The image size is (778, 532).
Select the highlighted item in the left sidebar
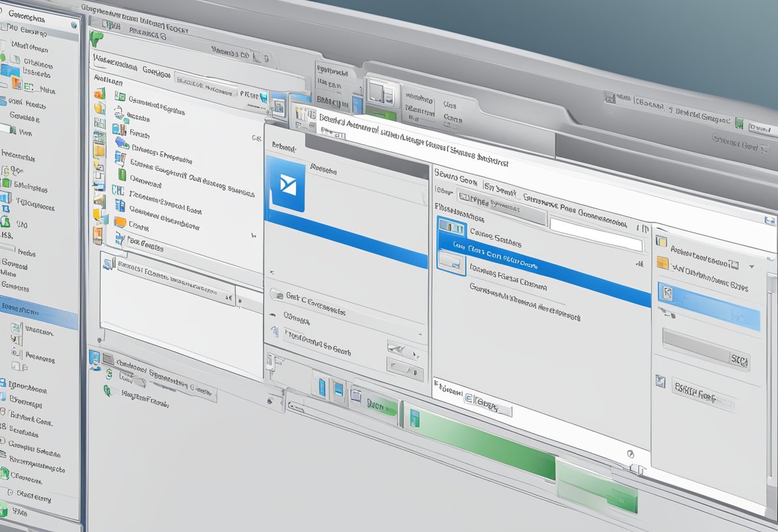(x=38, y=310)
